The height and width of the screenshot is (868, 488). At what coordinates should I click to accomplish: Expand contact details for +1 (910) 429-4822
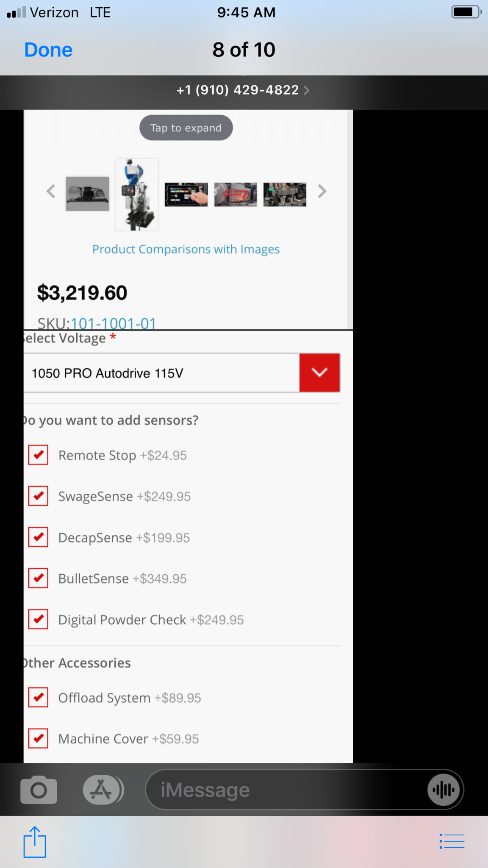(x=243, y=90)
